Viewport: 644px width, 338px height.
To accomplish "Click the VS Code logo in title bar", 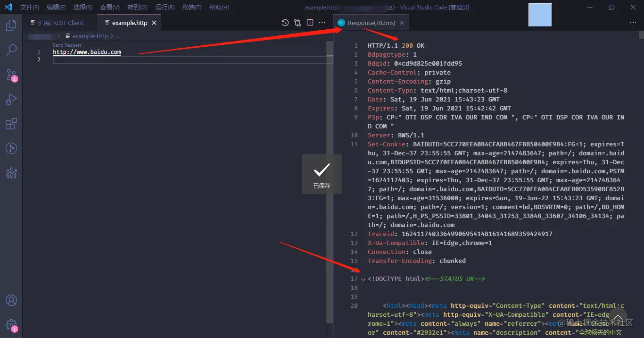I will tap(8, 7).
